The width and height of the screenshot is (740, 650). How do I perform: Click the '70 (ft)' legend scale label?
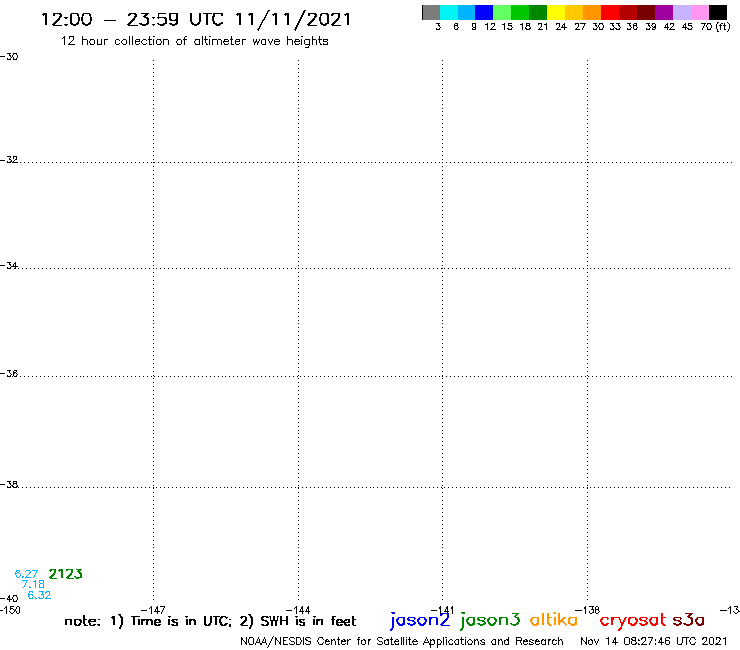[x=715, y=26]
